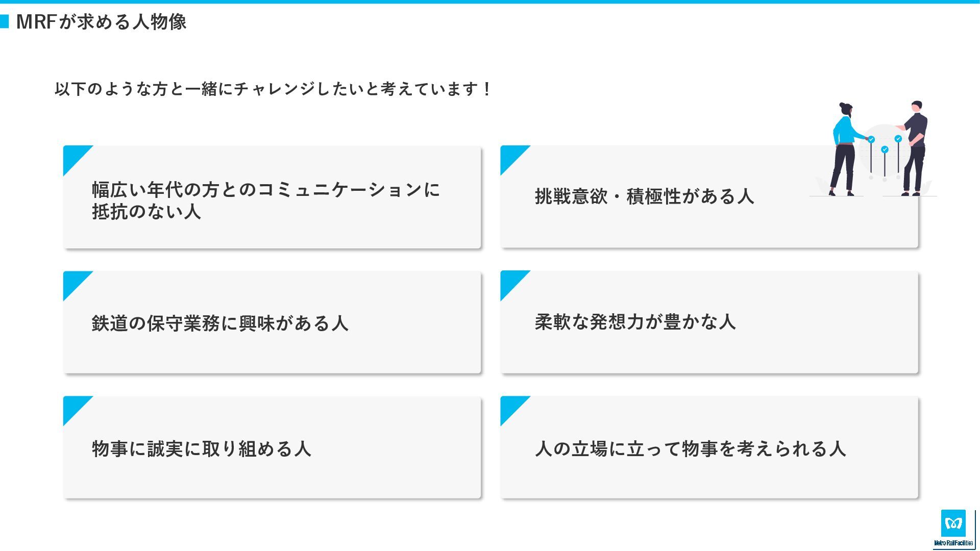Click the 挑戦意欲・積極性がある人 card text
This screenshot has height=551, width=980.
coord(644,196)
